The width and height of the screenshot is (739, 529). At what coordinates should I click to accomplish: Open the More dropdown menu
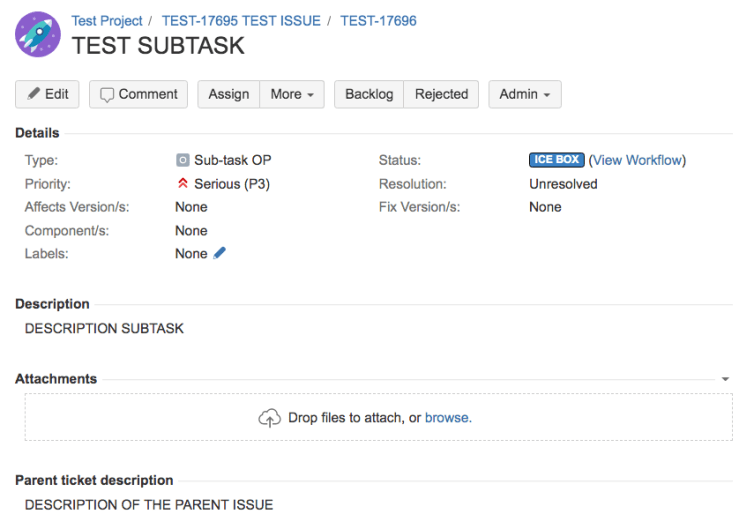coord(291,94)
